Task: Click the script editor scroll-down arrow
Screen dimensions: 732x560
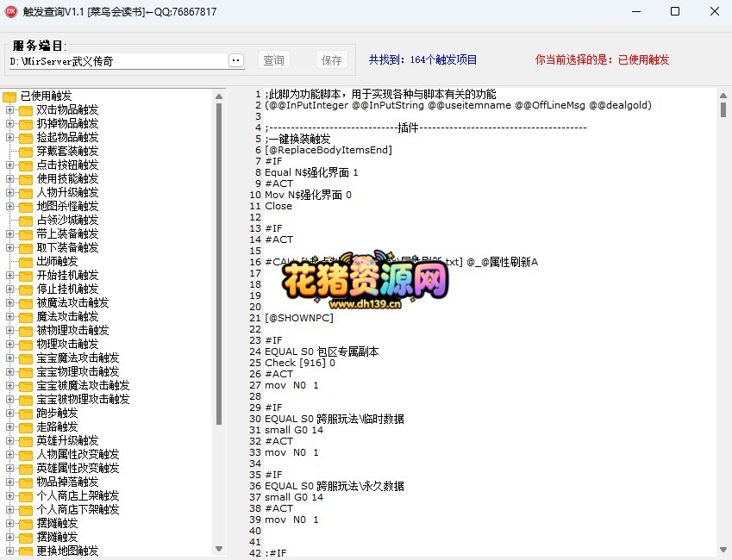Action: [x=723, y=550]
